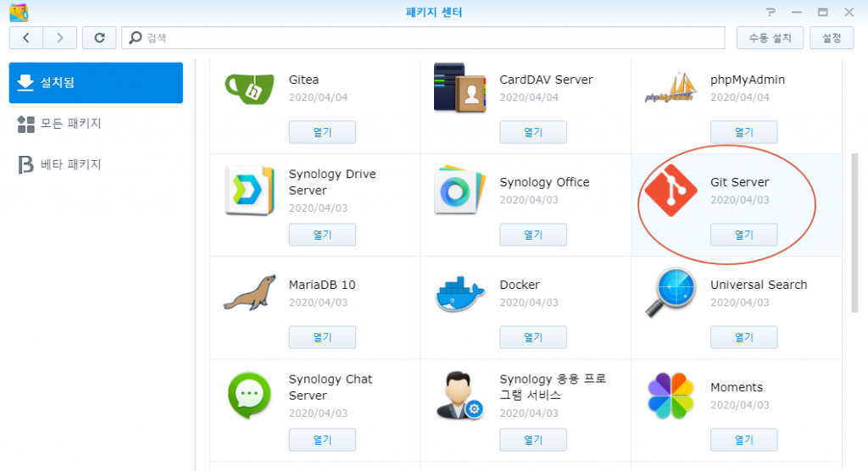Viewport: 868px width, 471px height.
Task: Open Gitea with its 열기 button
Action: point(322,132)
